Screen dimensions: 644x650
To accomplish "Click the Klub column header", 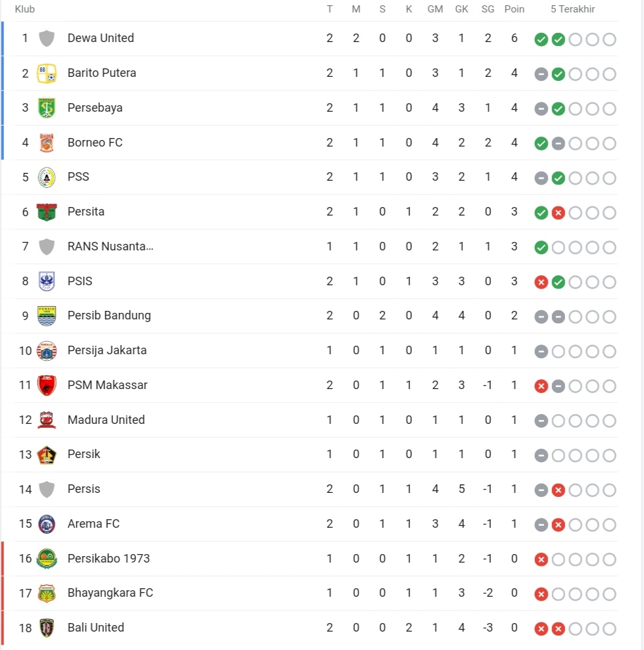I will (x=25, y=9).
